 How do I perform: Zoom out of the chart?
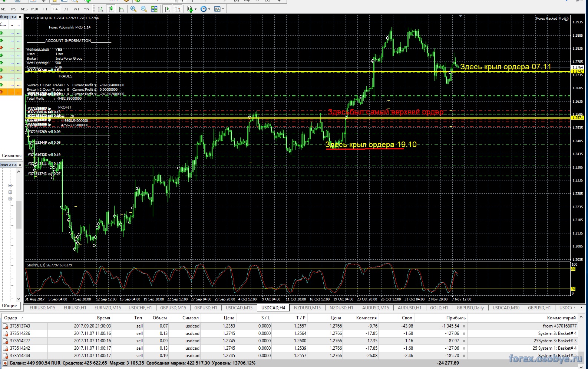pyautogui.click(x=144, y=9)
